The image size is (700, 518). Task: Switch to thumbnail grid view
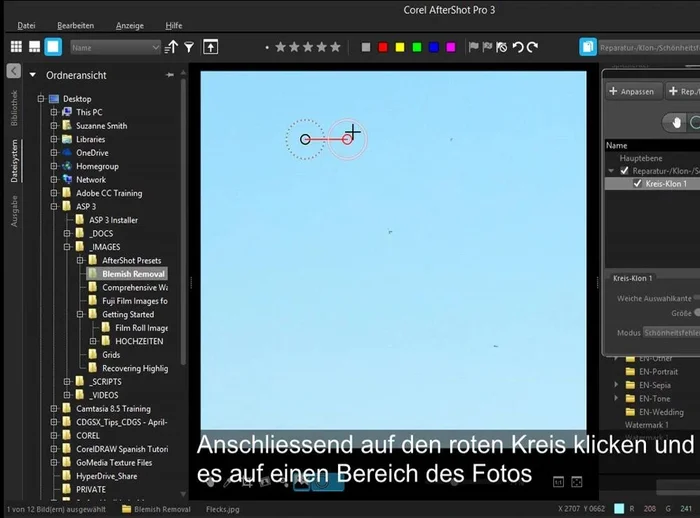pos(16,47)
